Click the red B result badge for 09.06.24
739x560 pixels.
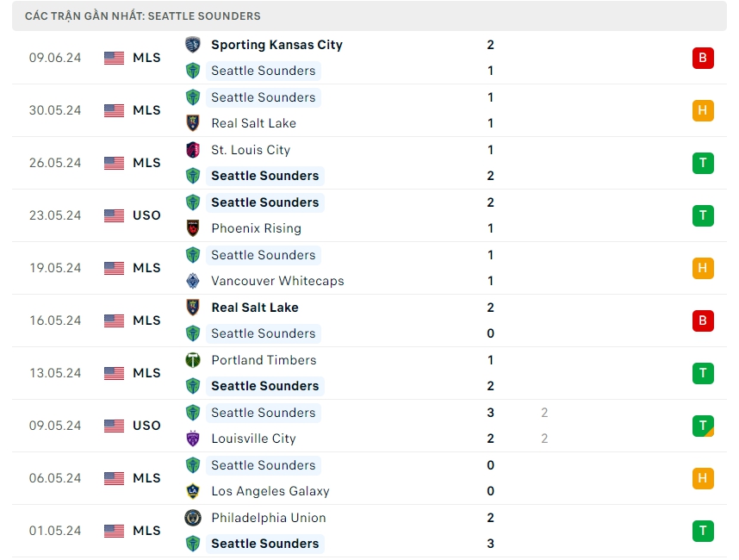coord(703,58)
